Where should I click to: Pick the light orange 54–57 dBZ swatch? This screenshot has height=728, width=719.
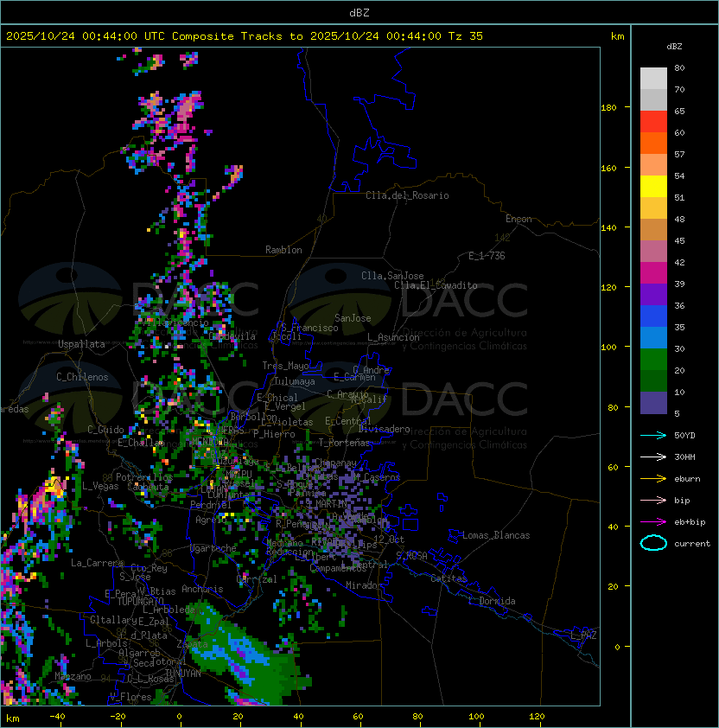(653, 165)
